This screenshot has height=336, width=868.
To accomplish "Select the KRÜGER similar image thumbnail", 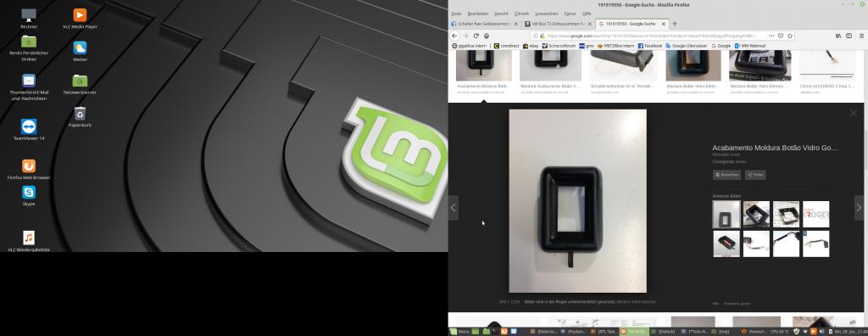I will (x=816, y=215).
